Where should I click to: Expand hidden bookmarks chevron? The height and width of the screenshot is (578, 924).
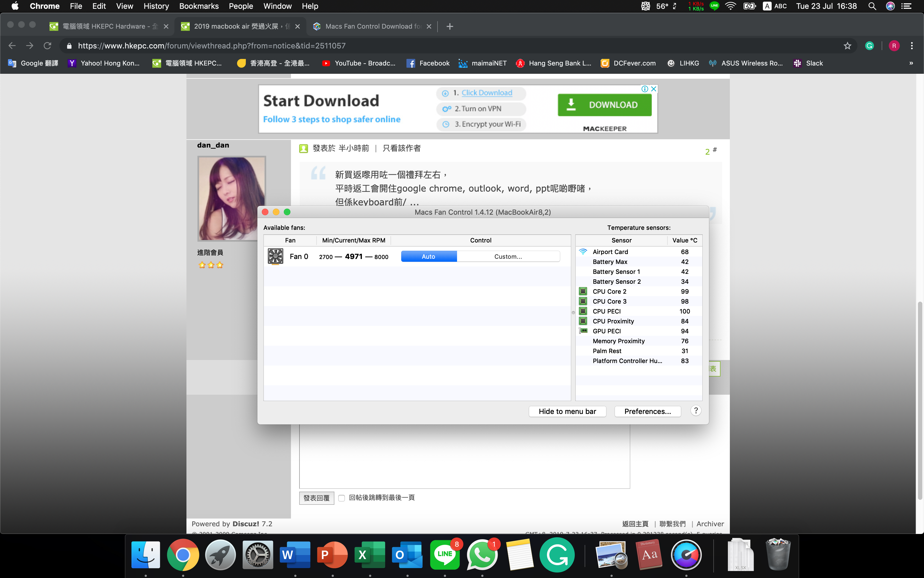pos(911,64)
